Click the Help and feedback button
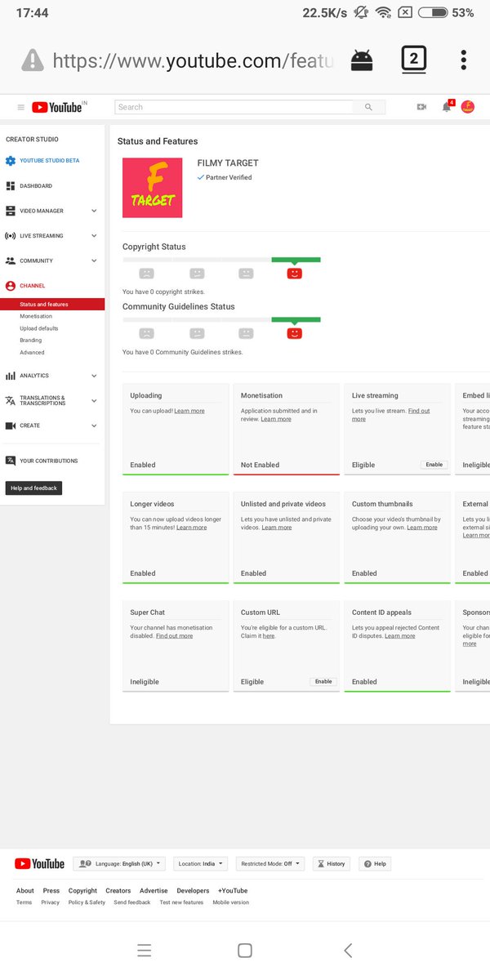The image size is (490, 980). coord(33,488)
